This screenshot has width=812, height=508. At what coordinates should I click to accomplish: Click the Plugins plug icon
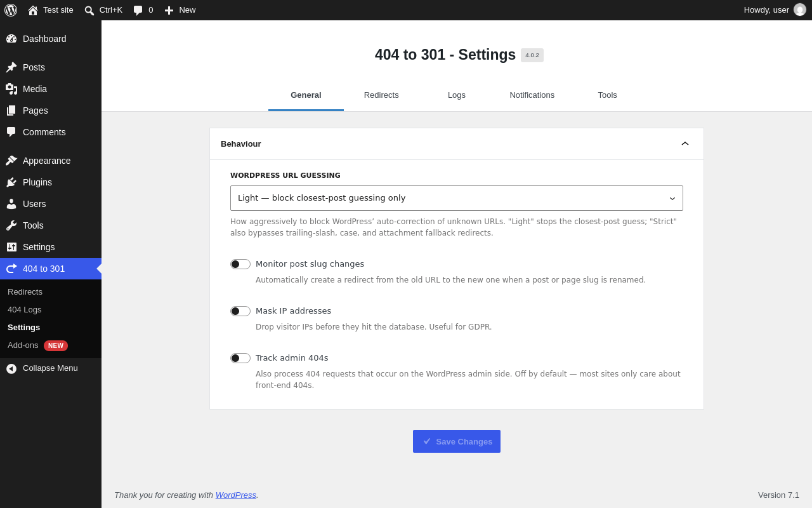(x=11, y=182)
